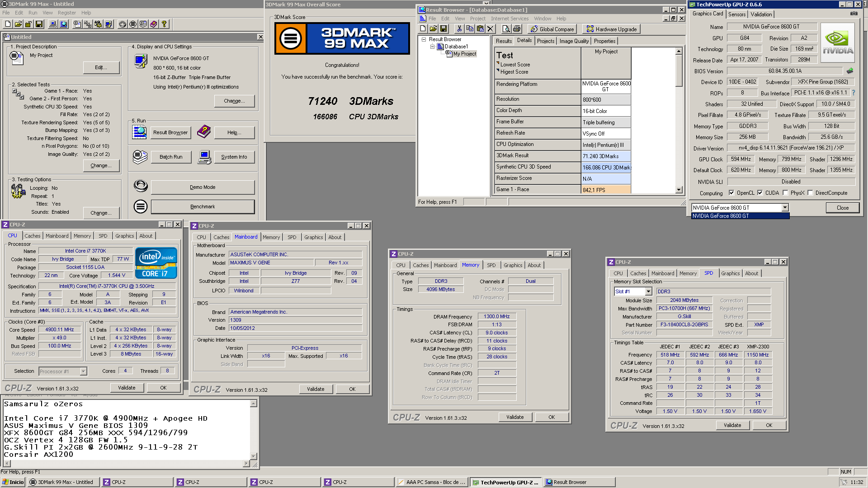Click Global Compare button
The image size is (868, 488).
(x=552, y=29)
